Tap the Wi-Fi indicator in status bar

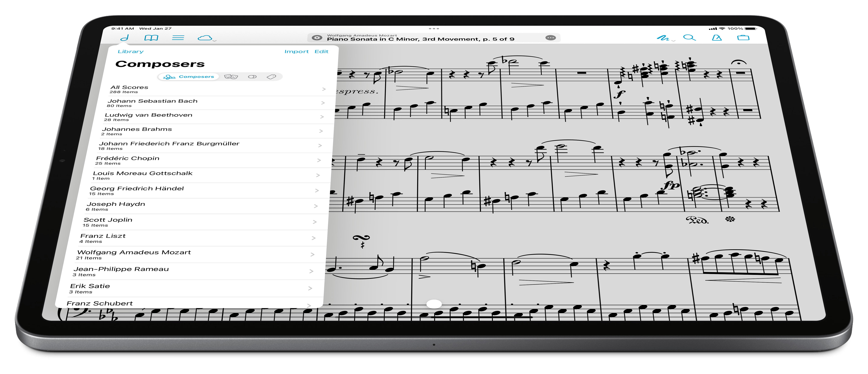[722, 29]
